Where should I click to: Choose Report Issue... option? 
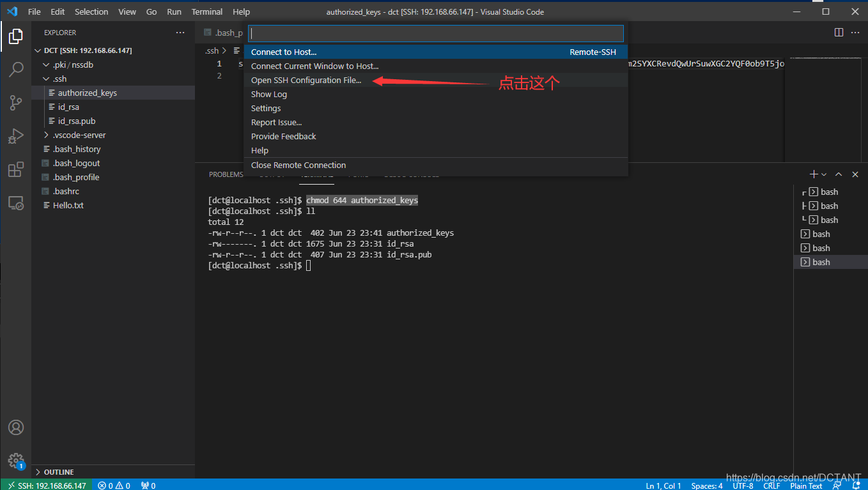point(436,122)
